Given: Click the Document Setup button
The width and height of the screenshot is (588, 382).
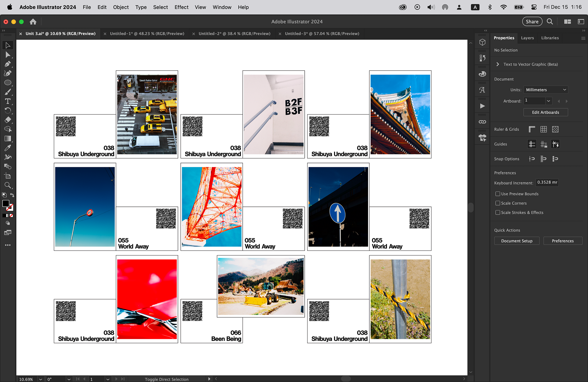Looking at the screenshot, I should coord(517,241).
